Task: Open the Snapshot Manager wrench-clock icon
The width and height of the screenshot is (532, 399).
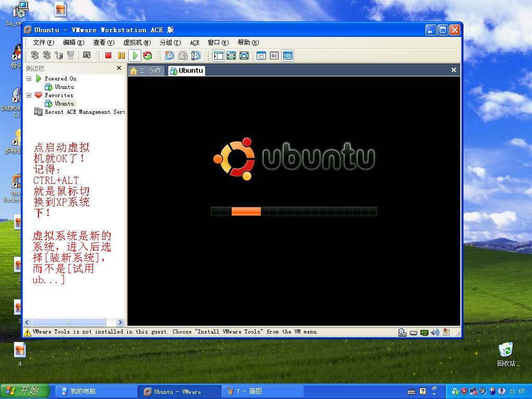Action: [196, 56]
